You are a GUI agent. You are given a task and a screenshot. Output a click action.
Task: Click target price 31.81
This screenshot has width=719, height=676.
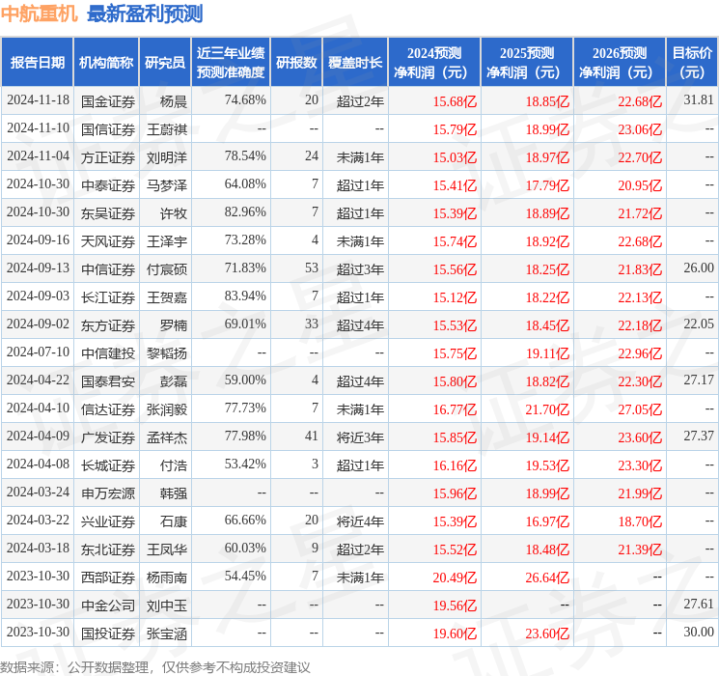(698, 100)
